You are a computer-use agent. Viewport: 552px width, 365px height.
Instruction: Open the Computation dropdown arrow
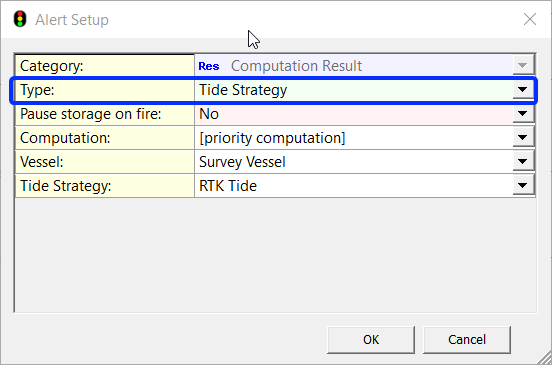[x=522, y=137]
